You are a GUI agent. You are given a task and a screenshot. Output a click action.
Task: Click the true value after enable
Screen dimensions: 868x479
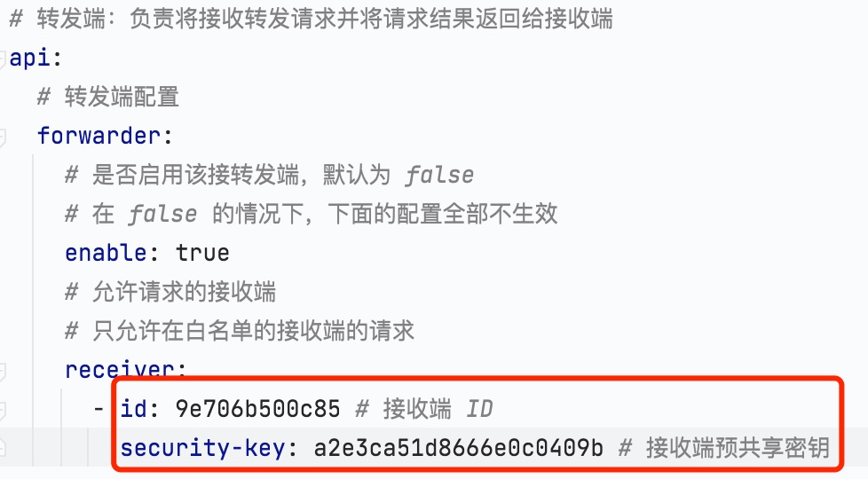[x=202, y=253]
